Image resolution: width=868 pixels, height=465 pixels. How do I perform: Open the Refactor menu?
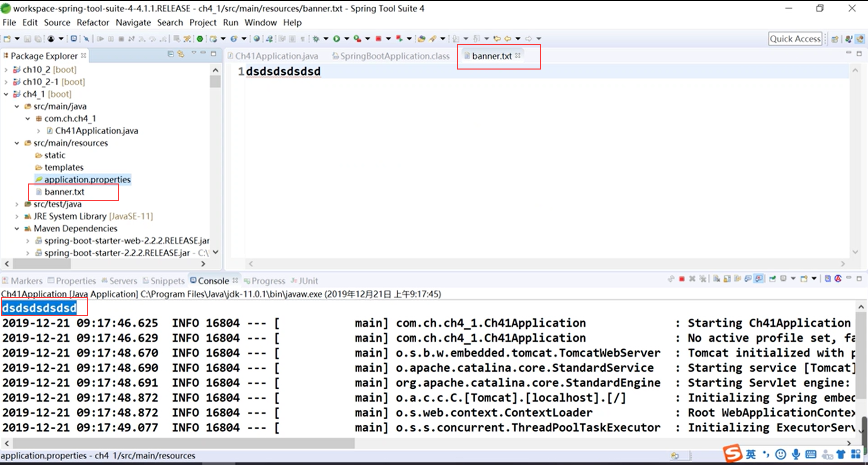[x=93, y=23]
